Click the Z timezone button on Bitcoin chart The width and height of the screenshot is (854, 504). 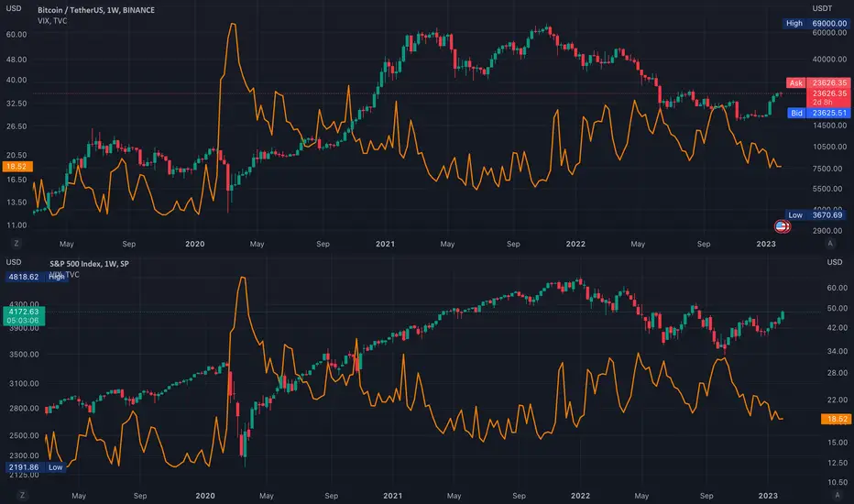tap(16, 244)
